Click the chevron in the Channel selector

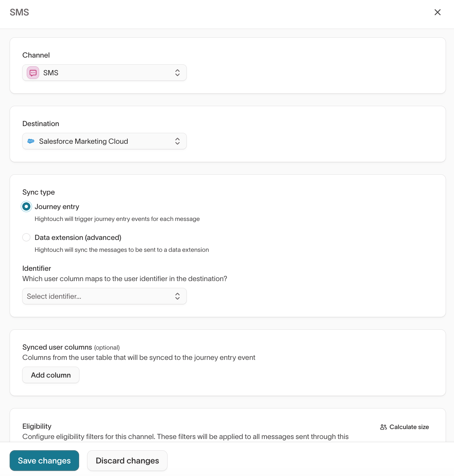[177, 73]
